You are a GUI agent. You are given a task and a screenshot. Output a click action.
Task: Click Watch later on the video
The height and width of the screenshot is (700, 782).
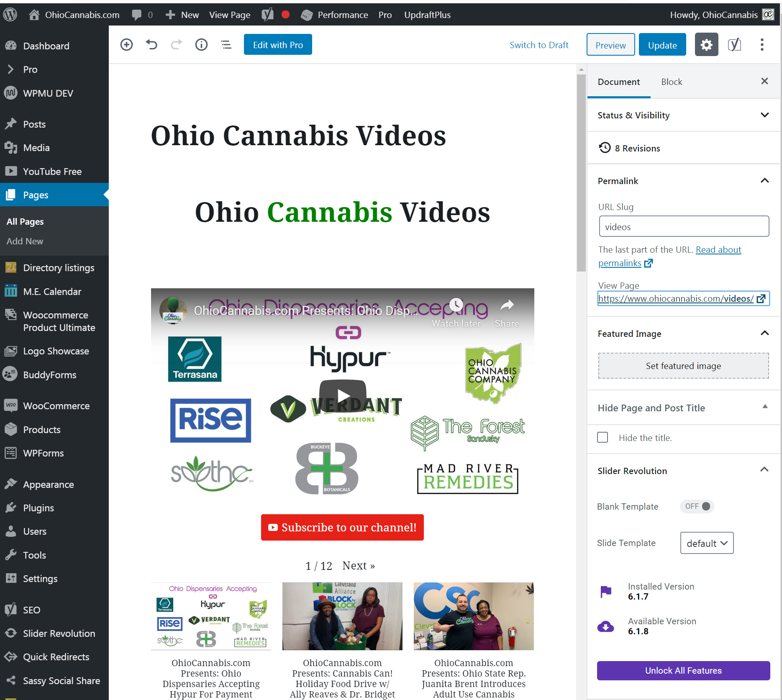coord(456,313)
